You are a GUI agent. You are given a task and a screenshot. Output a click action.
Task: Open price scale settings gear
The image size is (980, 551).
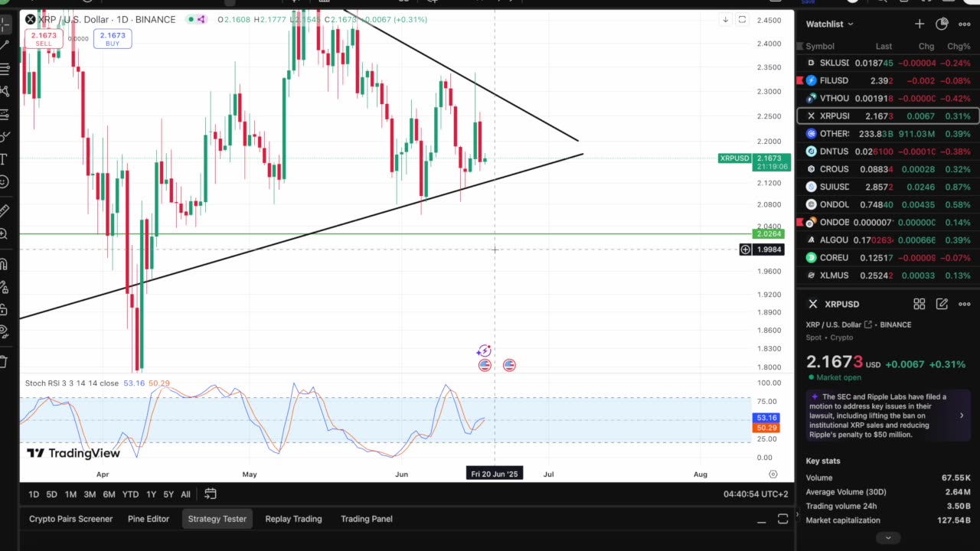coord(773,474)
